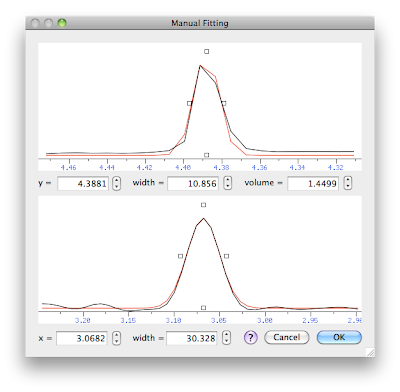Select bottom baseline handle of lower plot
The height and width of the screenshot is (392, 400).
204,308
